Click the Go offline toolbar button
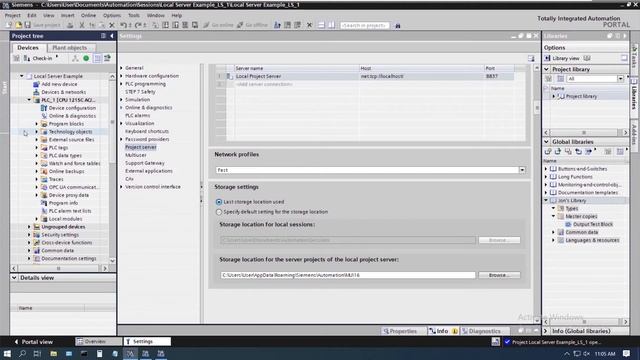Viewport: 640px width, 360px height. pyautogui.click(x=252, y=25)
